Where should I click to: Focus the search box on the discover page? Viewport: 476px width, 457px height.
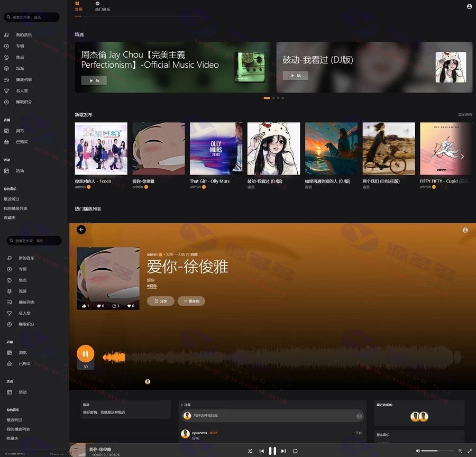pyautogui.click(x=32, y=17)
